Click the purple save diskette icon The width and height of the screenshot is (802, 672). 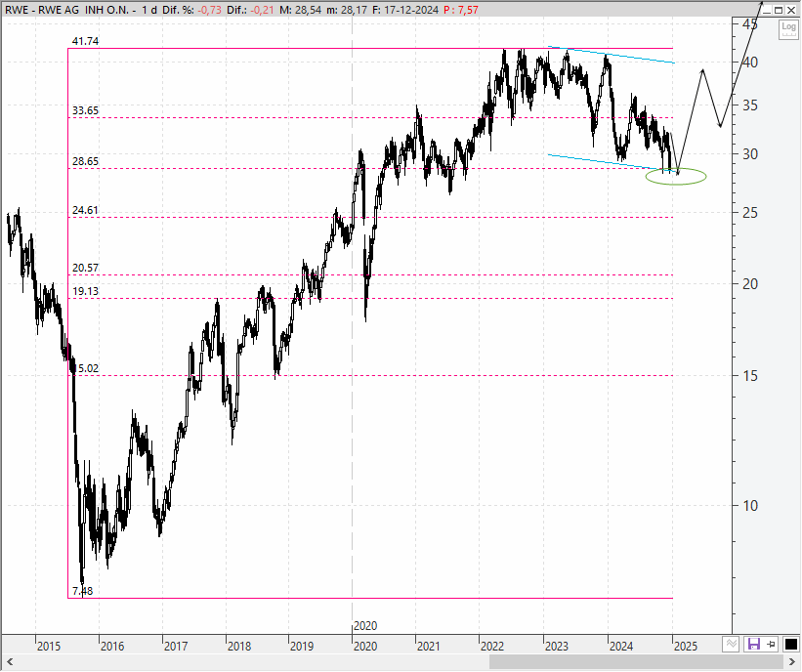pyautogui.click(x=754, y=644)
